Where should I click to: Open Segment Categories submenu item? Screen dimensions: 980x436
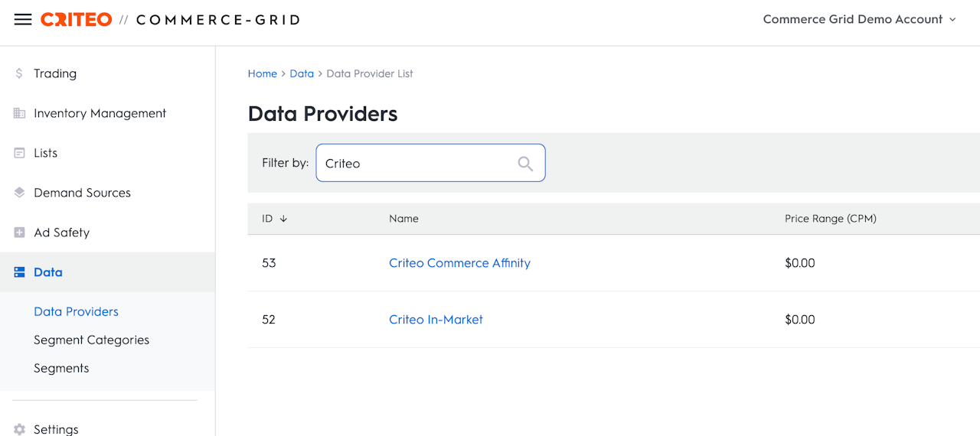tap(91, 340)
